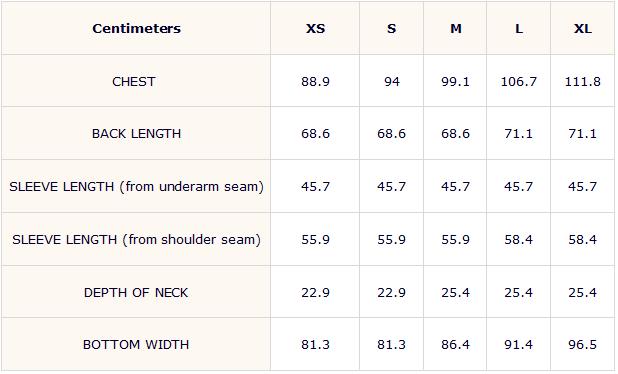Select the XL column header
618x374 pixels.
(583, 28)
